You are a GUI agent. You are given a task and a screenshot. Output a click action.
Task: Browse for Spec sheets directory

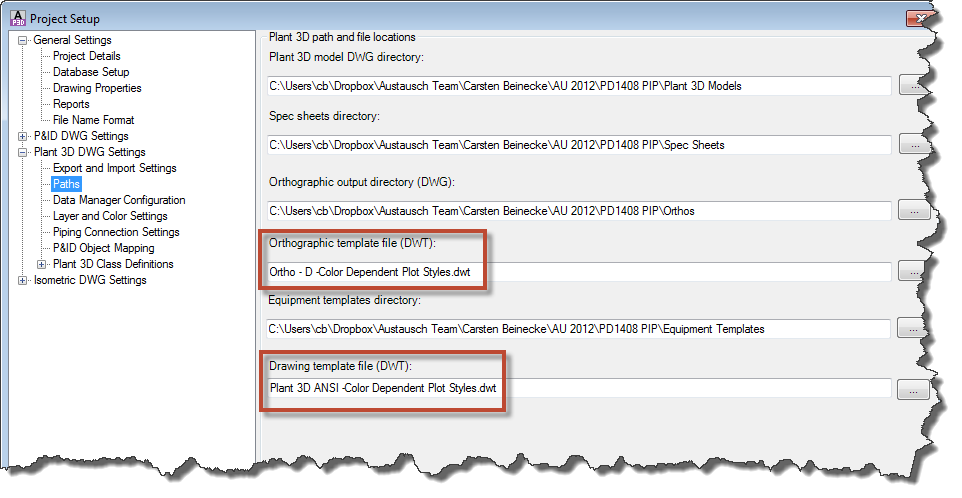(x=915, y=145)
